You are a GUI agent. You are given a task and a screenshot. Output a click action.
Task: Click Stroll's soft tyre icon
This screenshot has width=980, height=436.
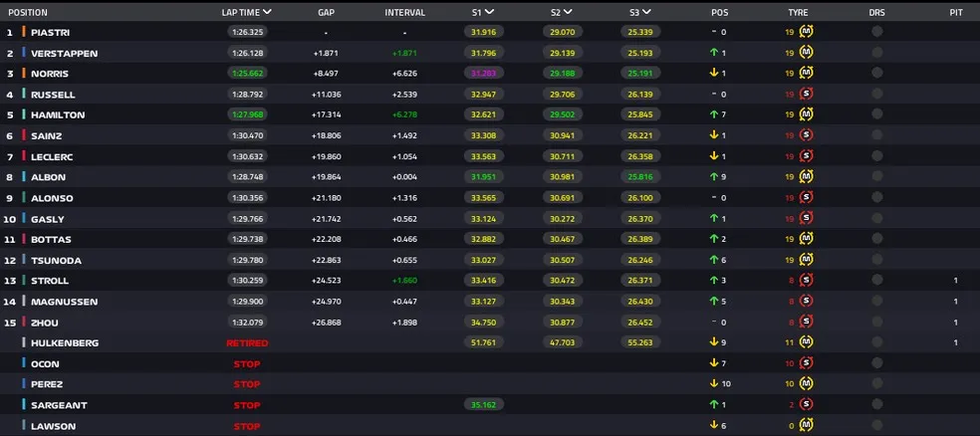point(807,281)
